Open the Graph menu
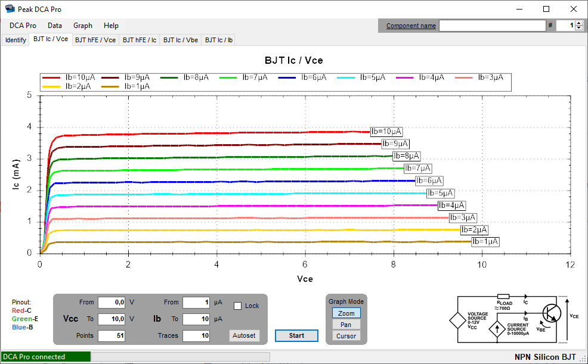The width and height of the screenshot is (588, 364). click(x=83, y=26)
